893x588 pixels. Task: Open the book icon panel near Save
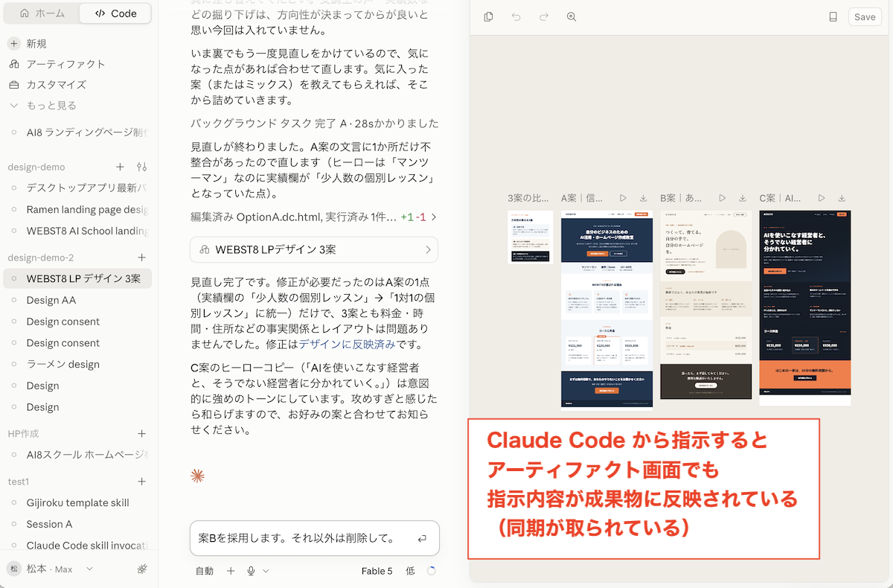[833, 16]
